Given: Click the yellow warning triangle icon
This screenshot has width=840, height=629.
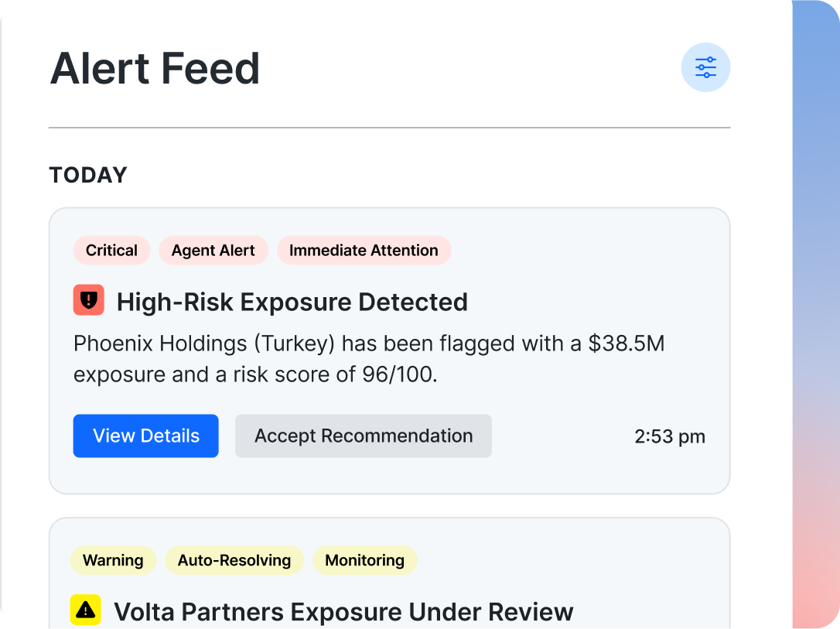Looking at the screenshot, I should click(x=86, y=610).
